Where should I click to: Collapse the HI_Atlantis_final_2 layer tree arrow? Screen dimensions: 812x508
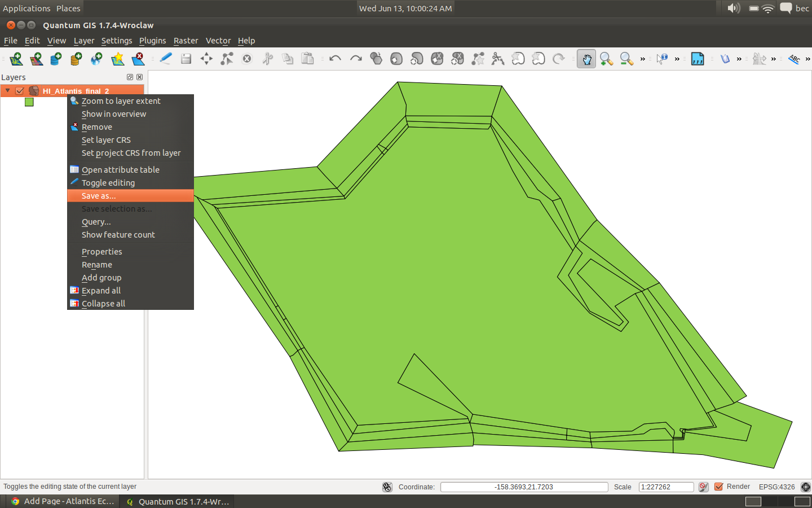point(8,91)
